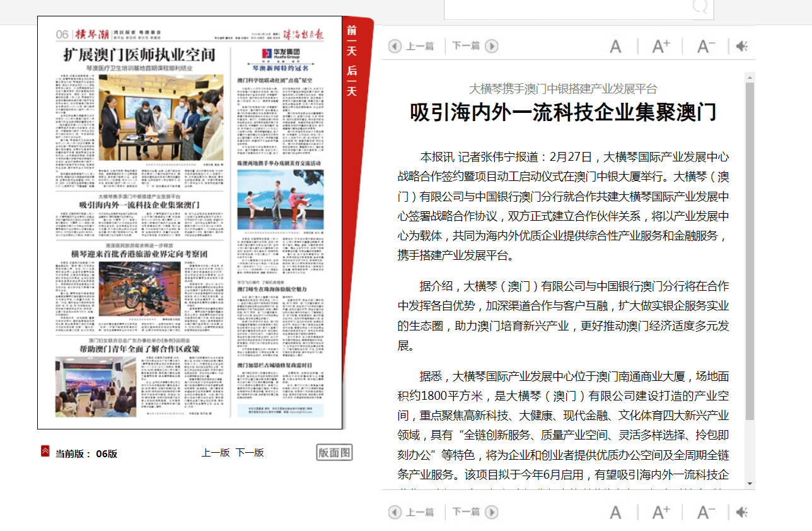Expand the red chevron beside 当前版
Viewport: 812px width, 531px height.
click(44, 451)
